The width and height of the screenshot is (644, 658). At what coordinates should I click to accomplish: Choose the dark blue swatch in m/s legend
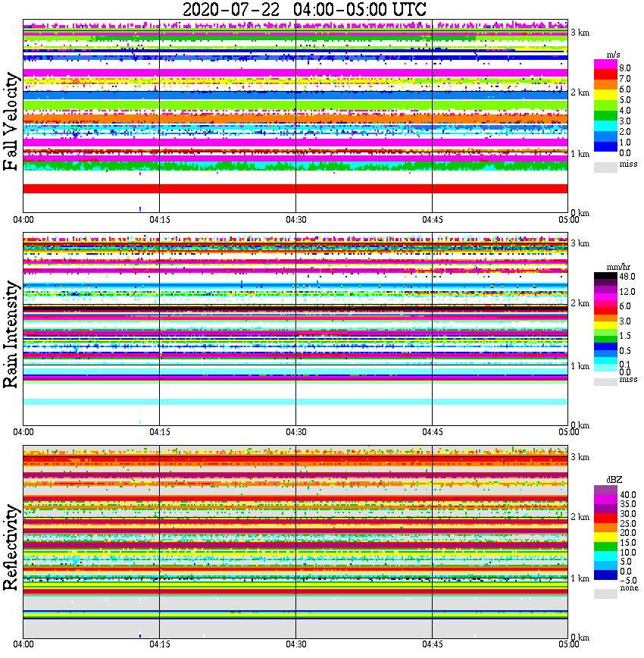(x=606, y=147)
